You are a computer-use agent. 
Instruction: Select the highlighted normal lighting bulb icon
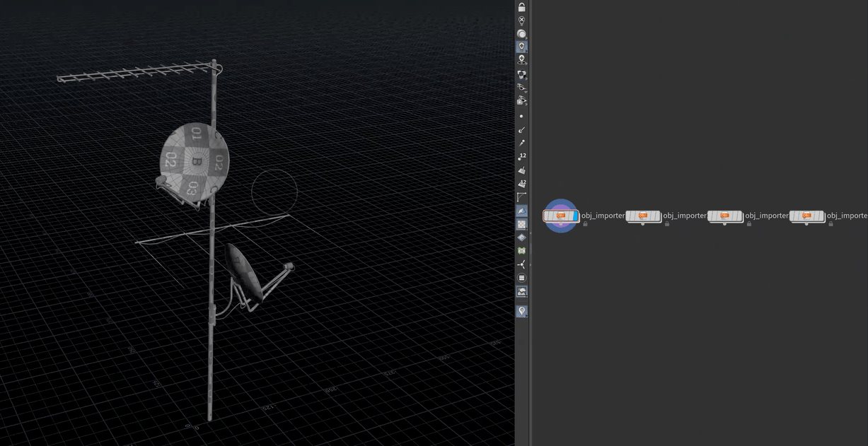click(522, 47)
